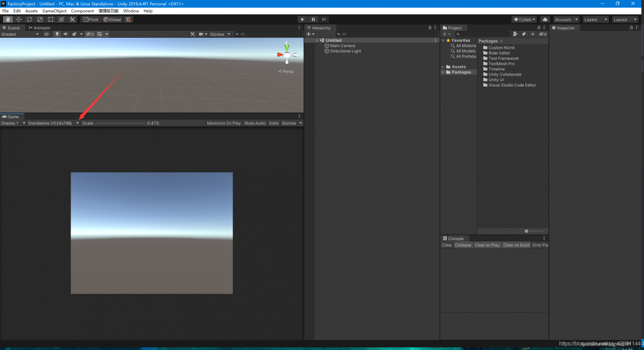Open the GameObject menu
The width and height of the screenshot is (644, 350).
pyautogui.click(x=54, y=11)
